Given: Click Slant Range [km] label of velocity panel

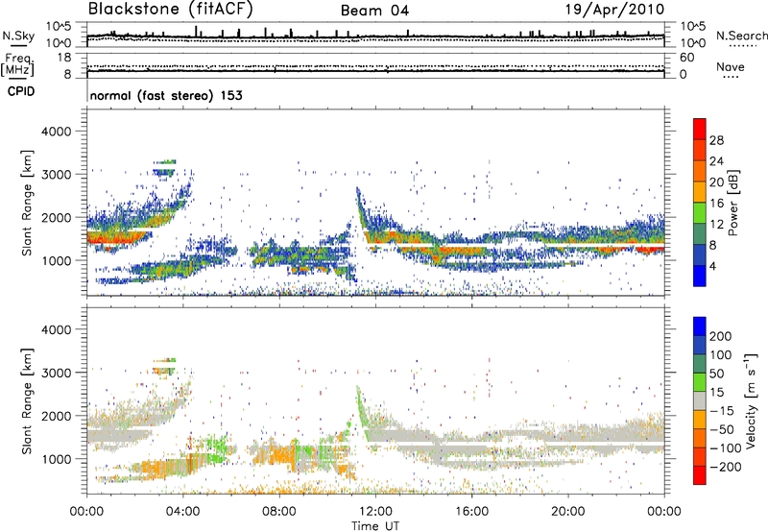Looking at the screenshot, I should coord(27,400).
